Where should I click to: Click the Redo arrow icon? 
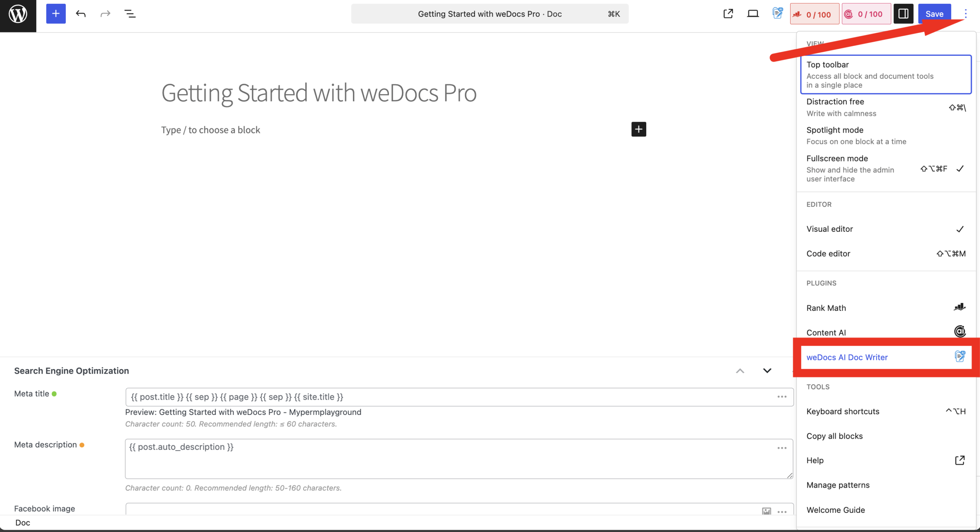point(105,13)
